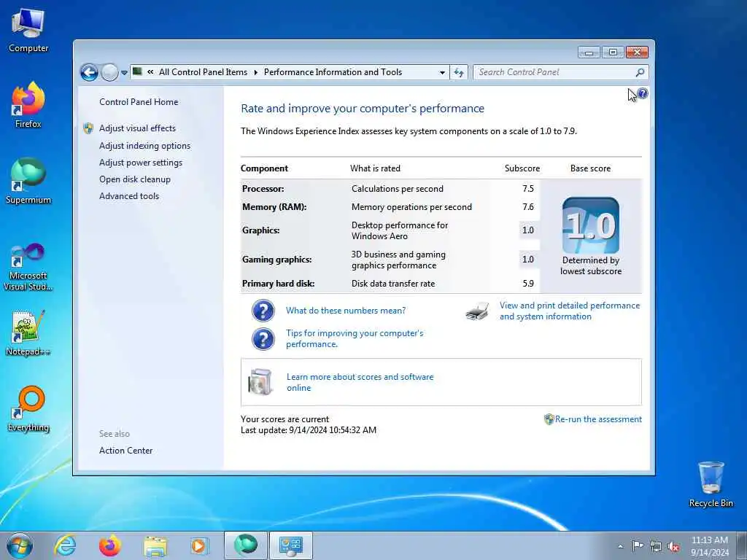Image resolution: width=747 pixels, height=560 pixels.
Task: Open Adjust power settings
Action: [x=141, y=163]
